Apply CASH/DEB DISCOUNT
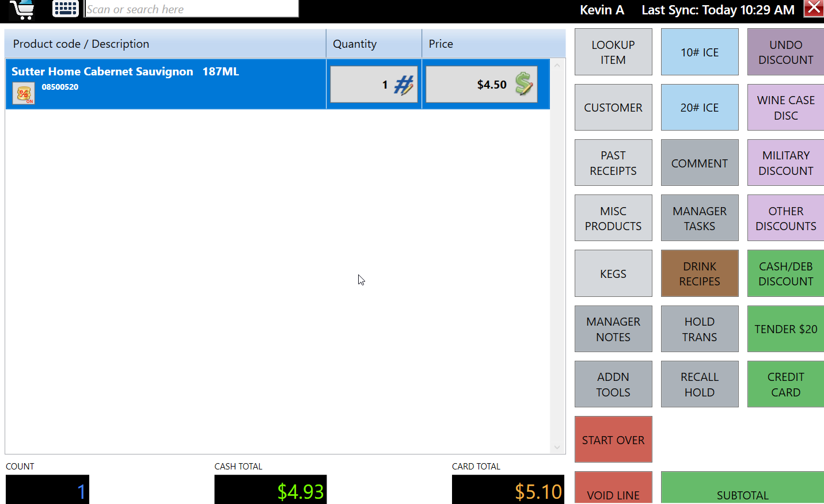The width and height of the screenshot is (824, 504). click(x=785, y=273)
